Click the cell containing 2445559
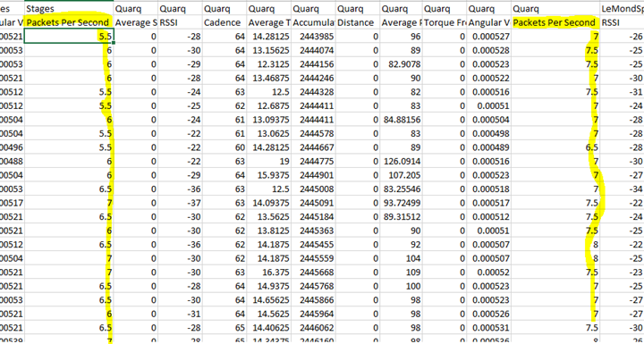The image size is (644, 344). tap(313, 258)
